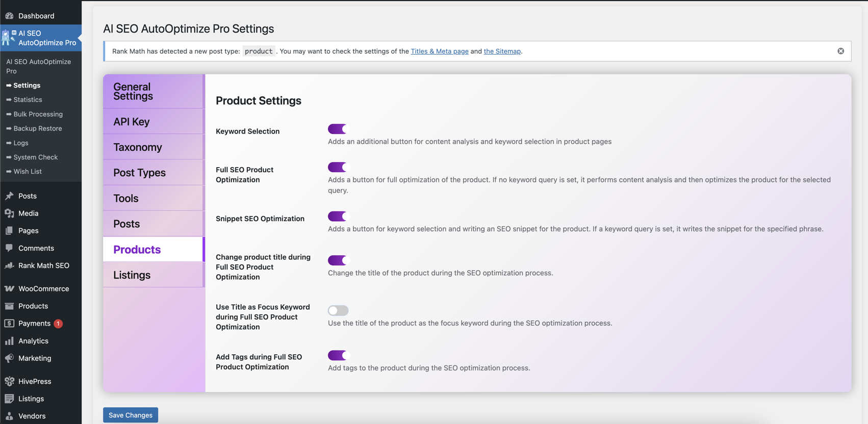The height and width of the screenshot is (424, 868).
Task: Open the Analytics menu label
Action: point(33,340)
